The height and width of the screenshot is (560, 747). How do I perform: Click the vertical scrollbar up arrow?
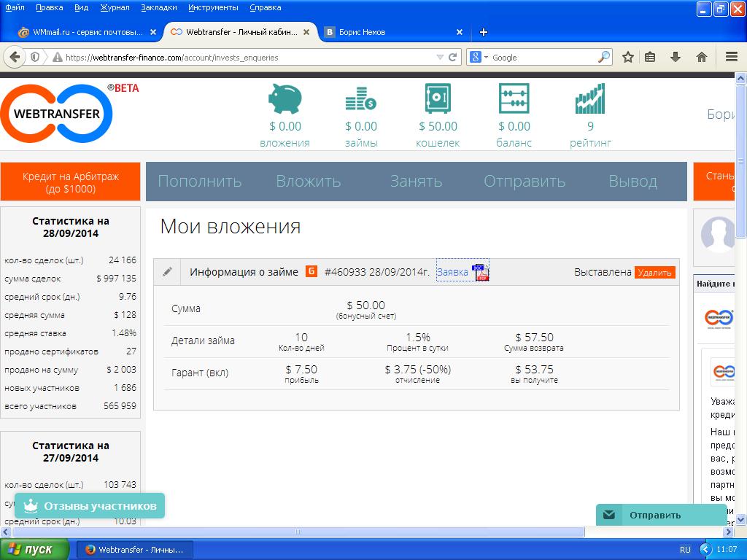pos(741,77)
